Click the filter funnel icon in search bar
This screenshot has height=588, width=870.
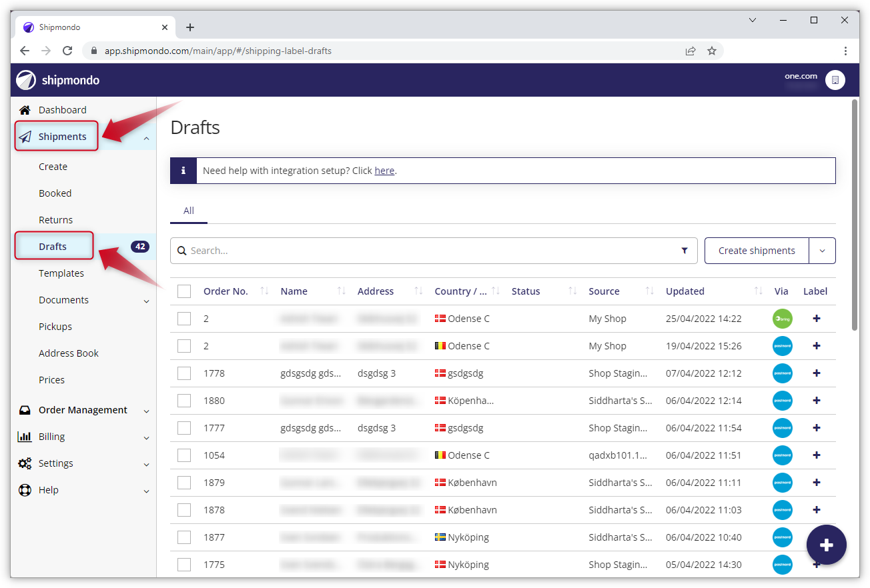click(684, 251)
